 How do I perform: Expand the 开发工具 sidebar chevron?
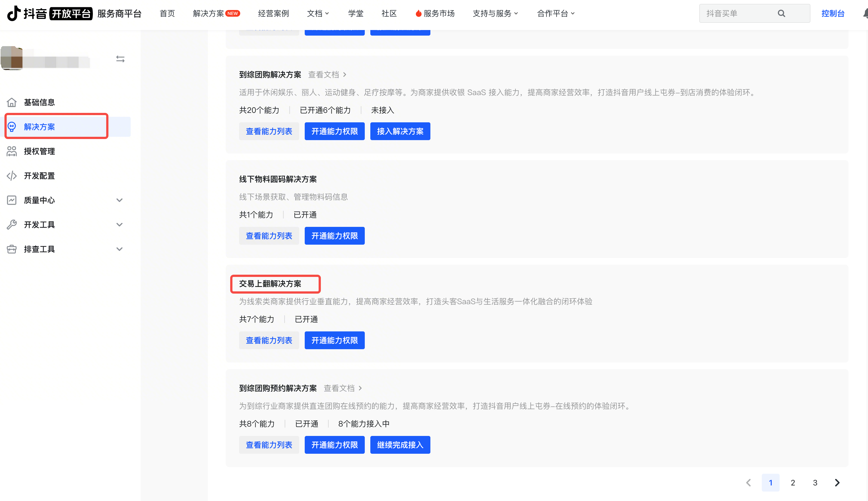[119, 225]
